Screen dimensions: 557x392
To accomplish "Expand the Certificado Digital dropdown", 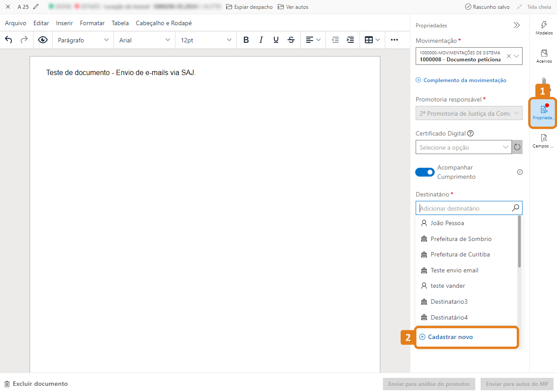I will (x=463, y=147).
